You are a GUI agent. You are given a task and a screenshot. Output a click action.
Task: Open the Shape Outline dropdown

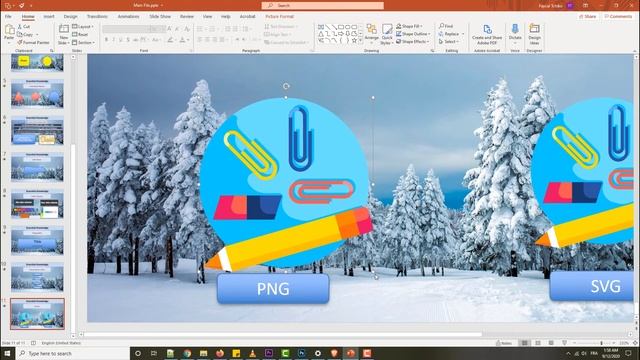coord(413,34)
